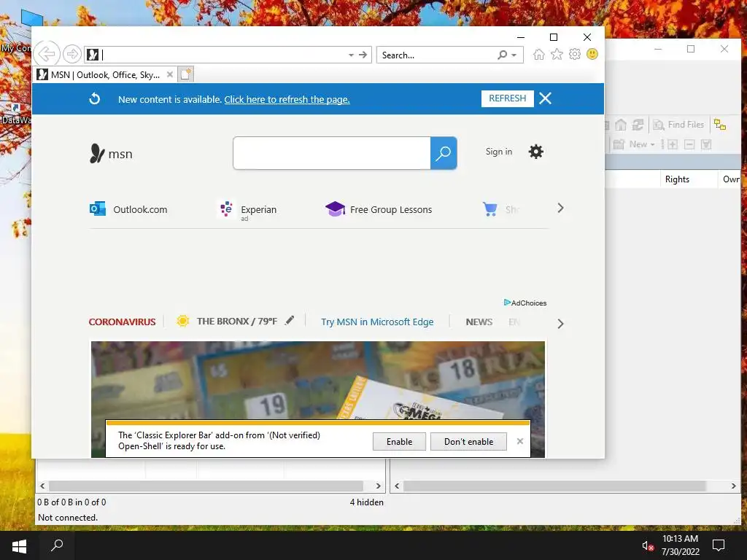This screenshot has width=747, height=560.
Task: Click the blue MSN search button
Action: [x=444, y=153]
